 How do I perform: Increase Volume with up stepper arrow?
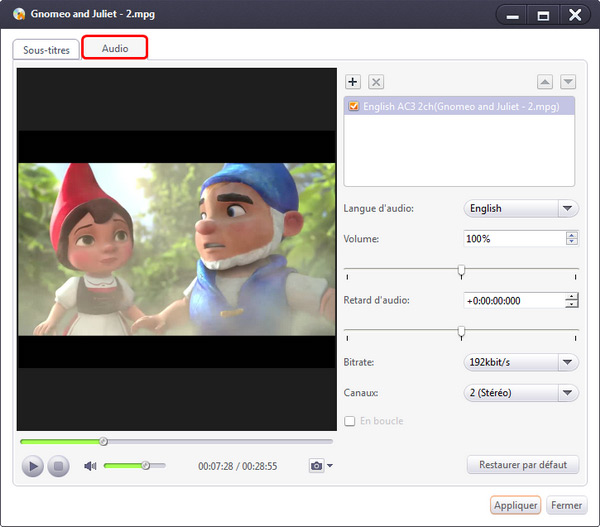pyautogui.click(x=572, y=235)
